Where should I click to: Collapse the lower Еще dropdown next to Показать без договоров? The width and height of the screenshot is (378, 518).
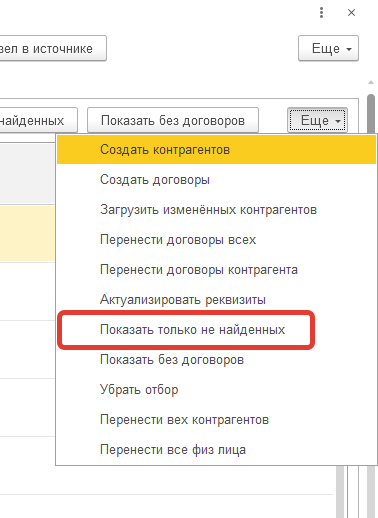pyautogui.click(x=318, y=120)
